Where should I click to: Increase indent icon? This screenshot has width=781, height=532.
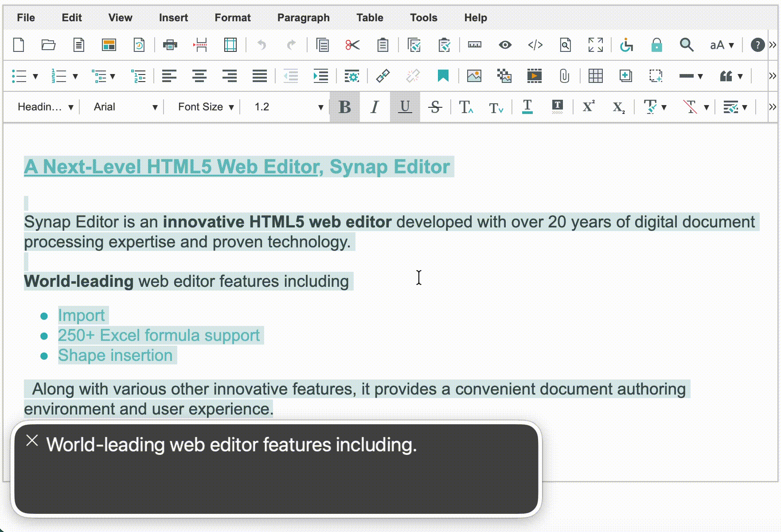pos(320,76)
